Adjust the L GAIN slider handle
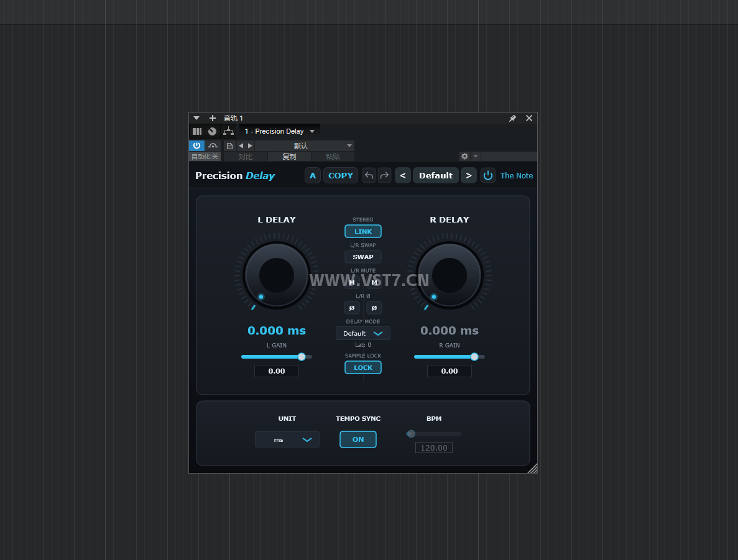 coord(302,357)
